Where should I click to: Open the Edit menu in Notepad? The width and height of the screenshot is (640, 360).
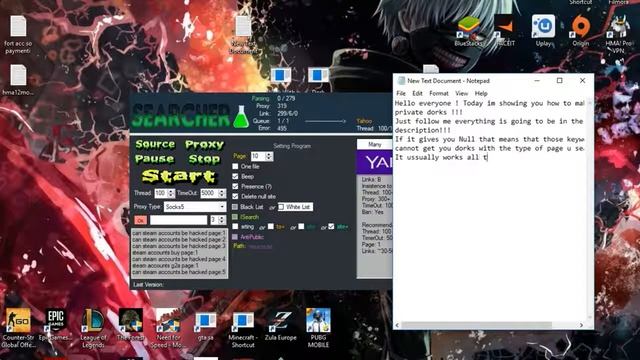click(x=417, y=93)
